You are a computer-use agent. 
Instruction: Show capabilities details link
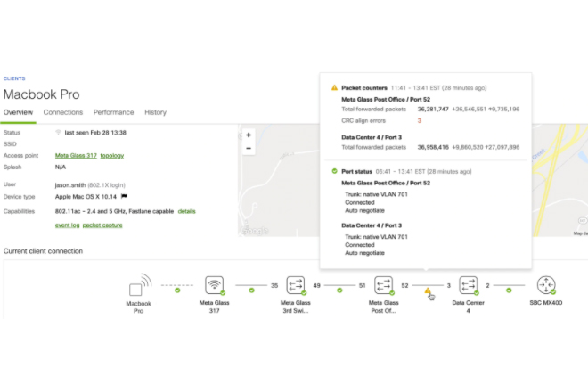pyautogui.click(x=186, y=211)
